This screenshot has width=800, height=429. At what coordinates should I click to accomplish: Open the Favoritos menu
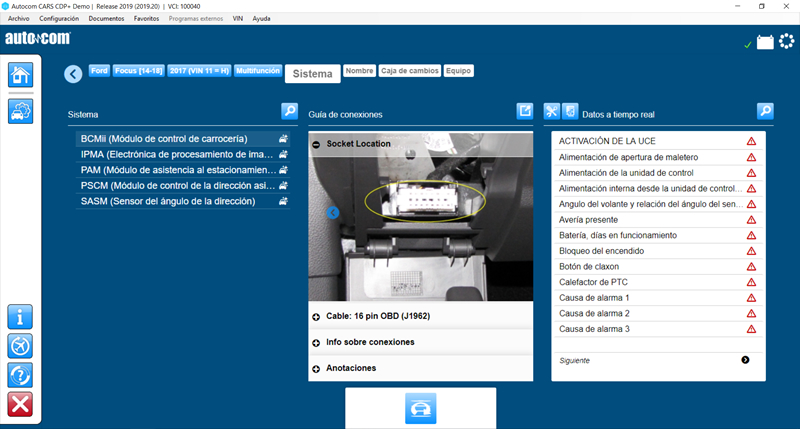pyautogui.click(x=146, y=18)
